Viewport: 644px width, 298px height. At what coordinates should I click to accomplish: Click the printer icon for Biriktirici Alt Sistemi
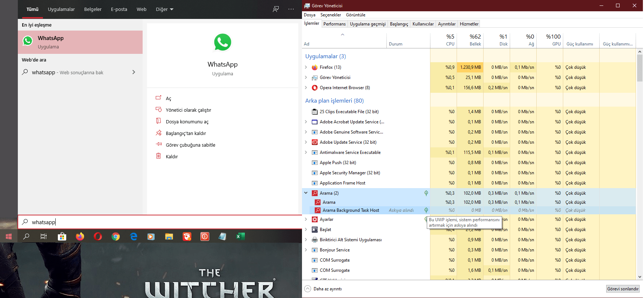pyautogui.click(x=315, y=240)
